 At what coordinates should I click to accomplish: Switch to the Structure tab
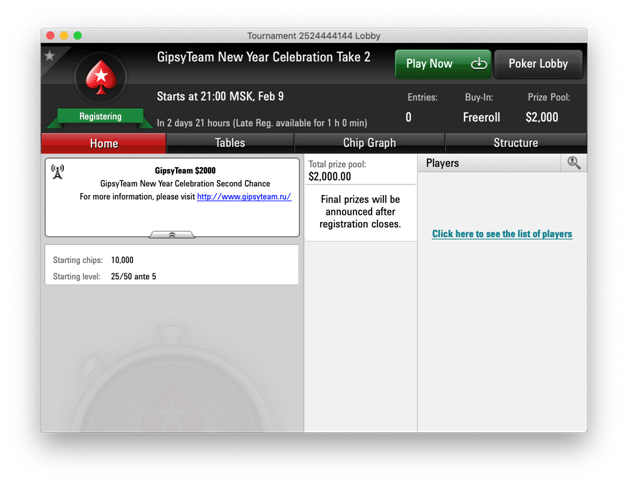(516, 143)
